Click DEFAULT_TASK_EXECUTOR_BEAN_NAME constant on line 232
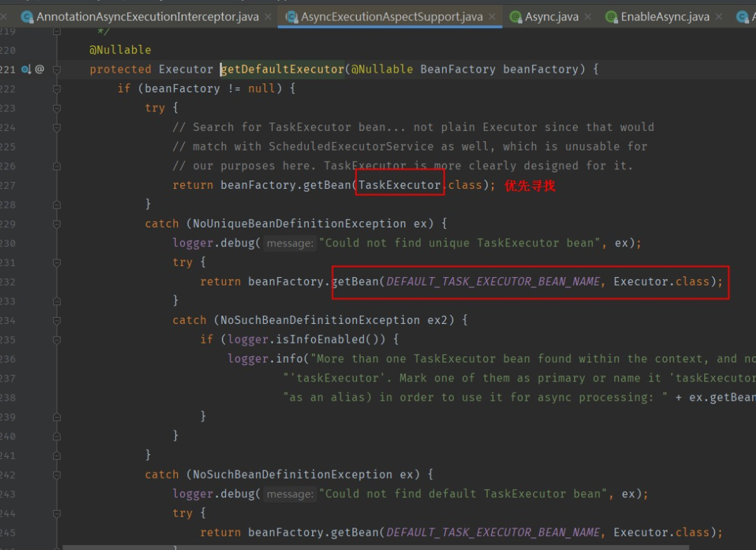 [x=493, y=281]
